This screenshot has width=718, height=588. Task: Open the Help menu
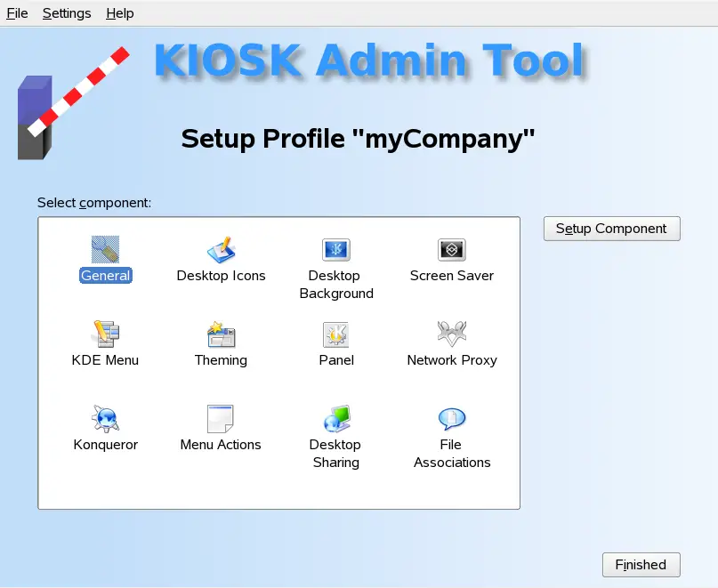tap(119, 12)
